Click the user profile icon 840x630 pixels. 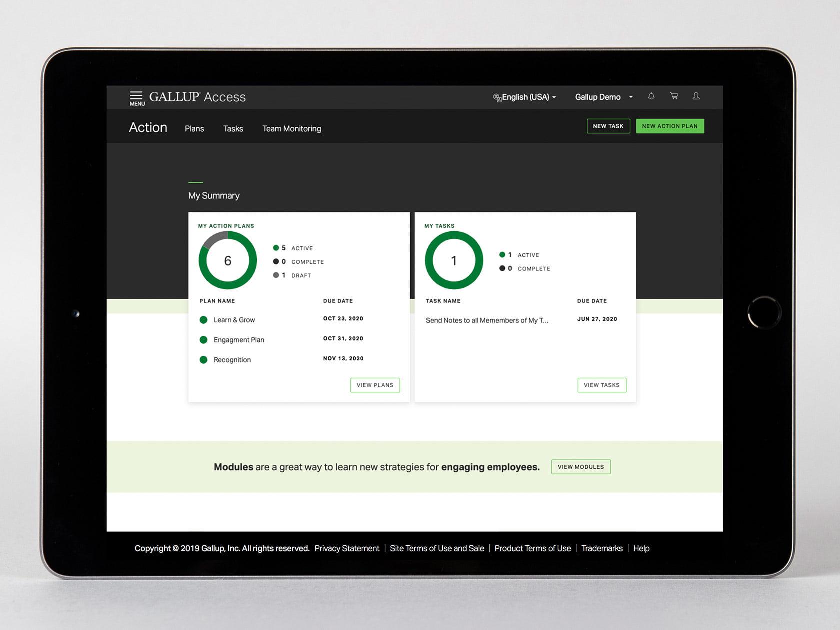(696, 96)
